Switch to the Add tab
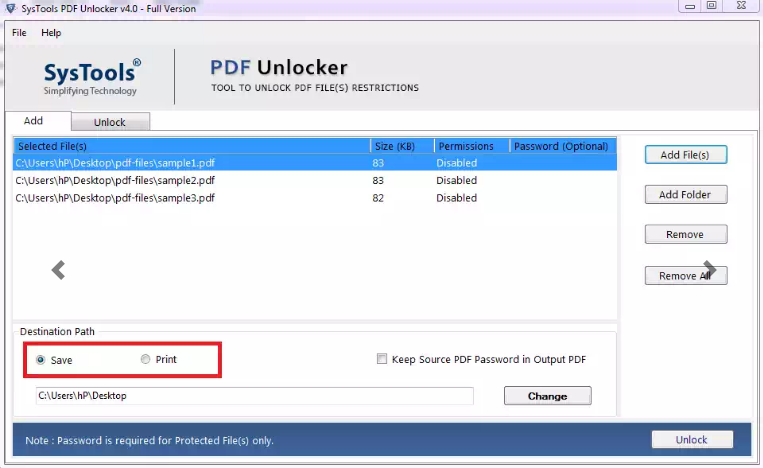The height and width of the screenshot is (468, 763). (x=38, y=121)
